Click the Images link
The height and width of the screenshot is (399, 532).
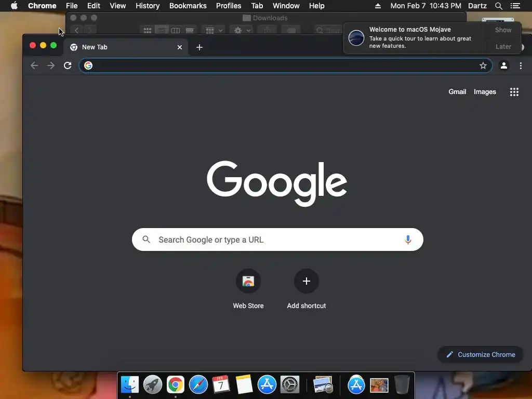485,91
